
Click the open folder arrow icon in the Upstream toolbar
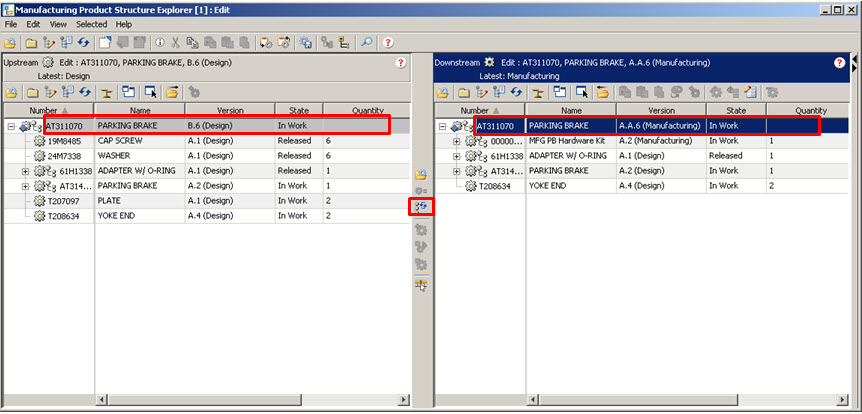[x=172, y=92]
